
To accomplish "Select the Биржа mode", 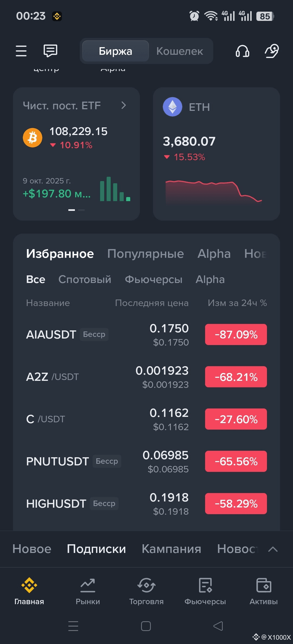I will [116, 51].
